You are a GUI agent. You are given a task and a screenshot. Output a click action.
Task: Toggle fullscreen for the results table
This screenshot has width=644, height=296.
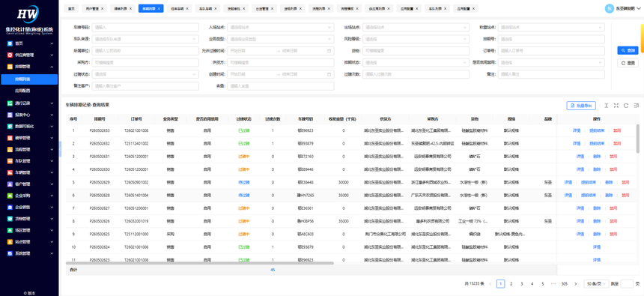[616, 106]
